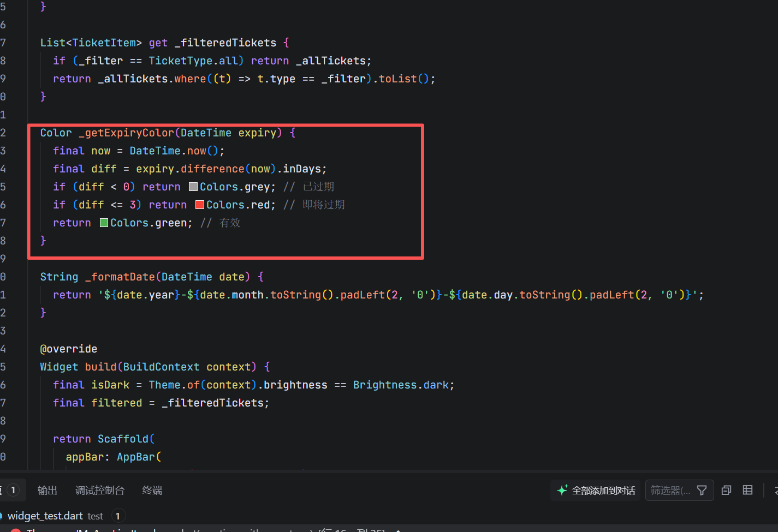Click the _getExpiryColor method name
Image resolution: width=778 pixels, height=532 pixels.
pyautogui.click(x=126, y=133)
